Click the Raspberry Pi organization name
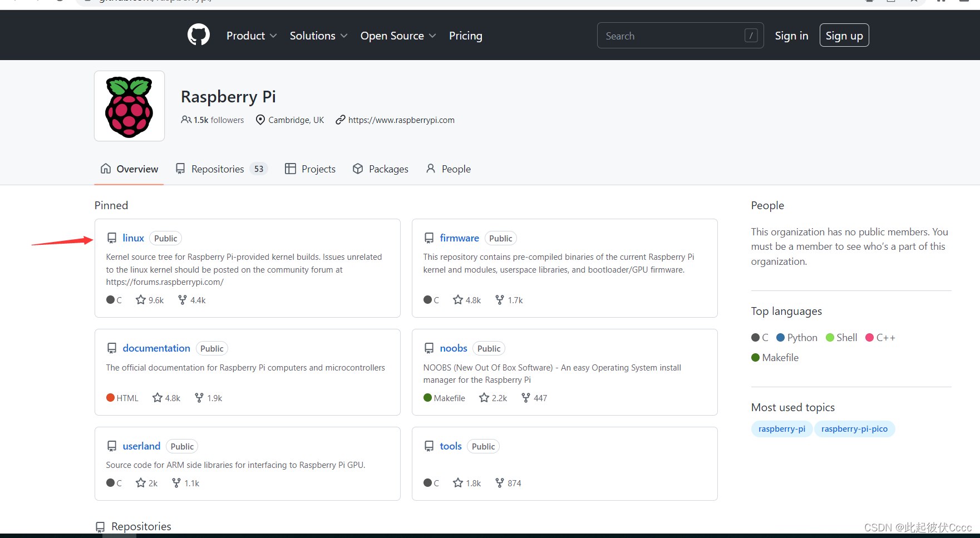The height and width of the screenshot is (538, 980). pyautogui.click(x=228, y=97)
